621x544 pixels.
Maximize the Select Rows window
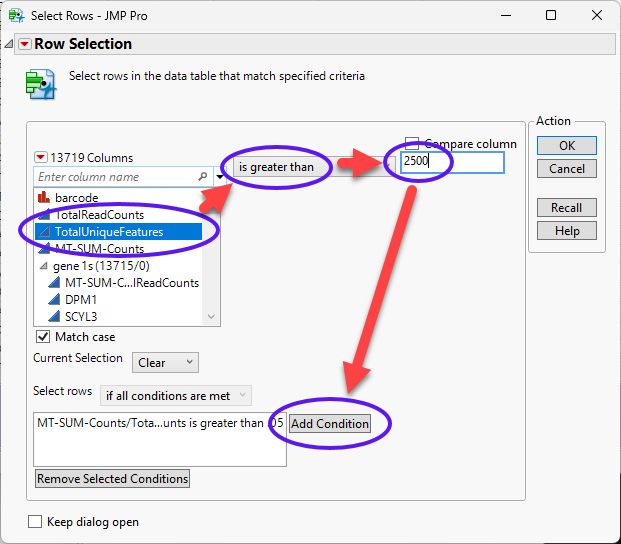[x=551, y=15]
